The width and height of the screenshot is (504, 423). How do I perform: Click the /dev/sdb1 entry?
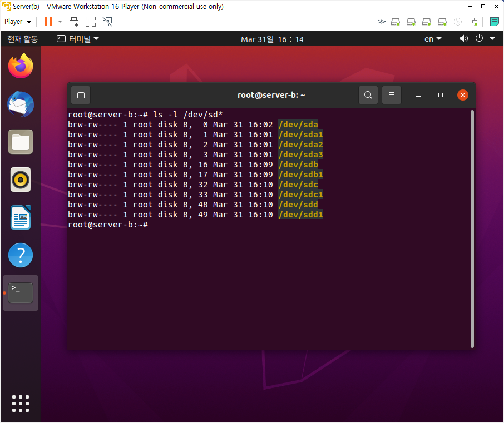tap(301, 175)
